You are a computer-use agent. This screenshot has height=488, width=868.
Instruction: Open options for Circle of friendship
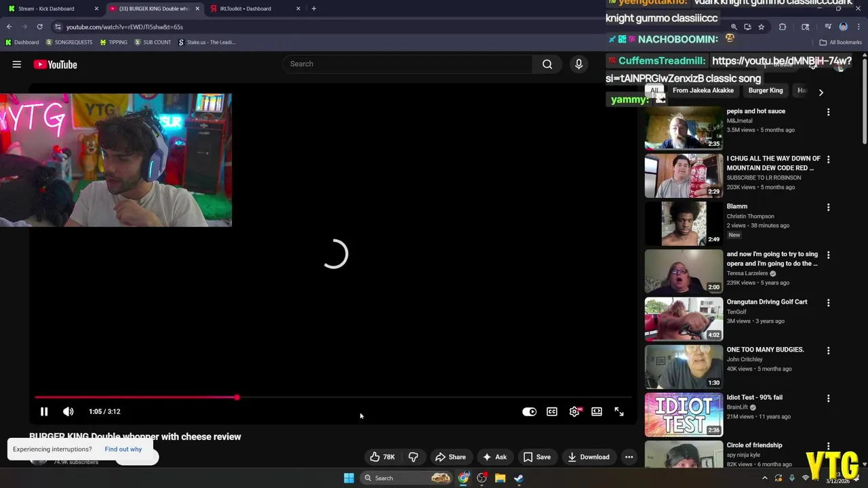coord(828,446)
